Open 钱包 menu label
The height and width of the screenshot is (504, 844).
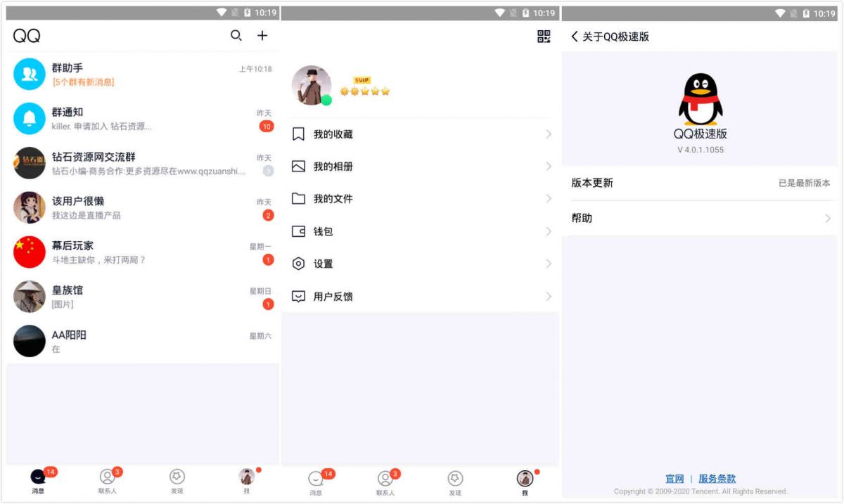click(x=323, y=231)
